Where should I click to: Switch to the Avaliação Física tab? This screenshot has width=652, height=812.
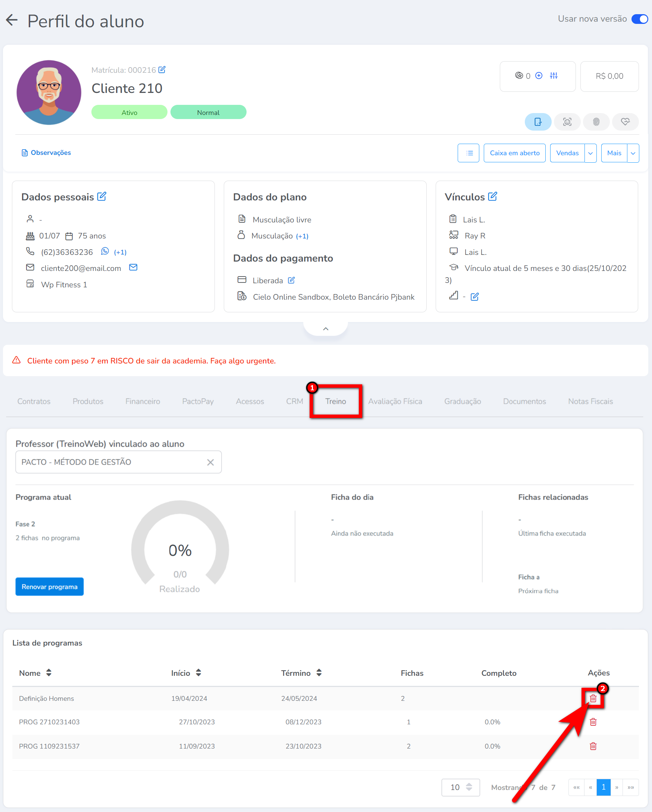point(395,401)
